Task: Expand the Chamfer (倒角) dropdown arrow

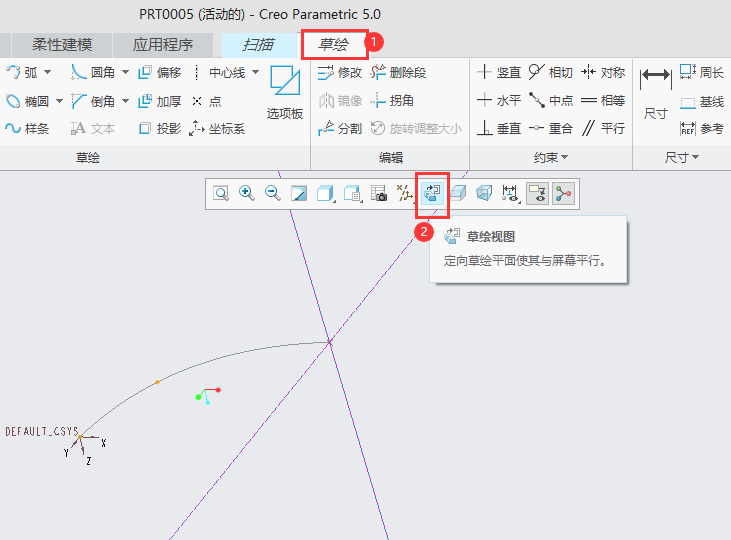Action: [x=125, y=101]
